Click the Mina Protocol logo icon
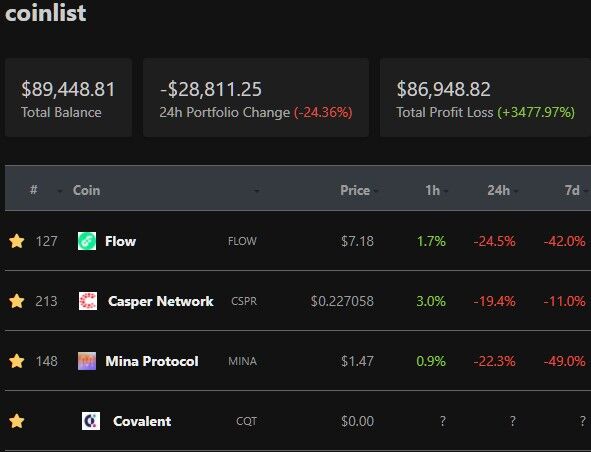This screenshot has height=452, width=591. pyautogui.click(x=87, y=361)
